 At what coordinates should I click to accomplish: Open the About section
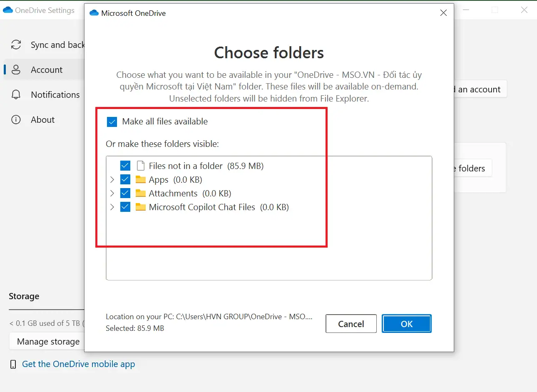(42, 119)
